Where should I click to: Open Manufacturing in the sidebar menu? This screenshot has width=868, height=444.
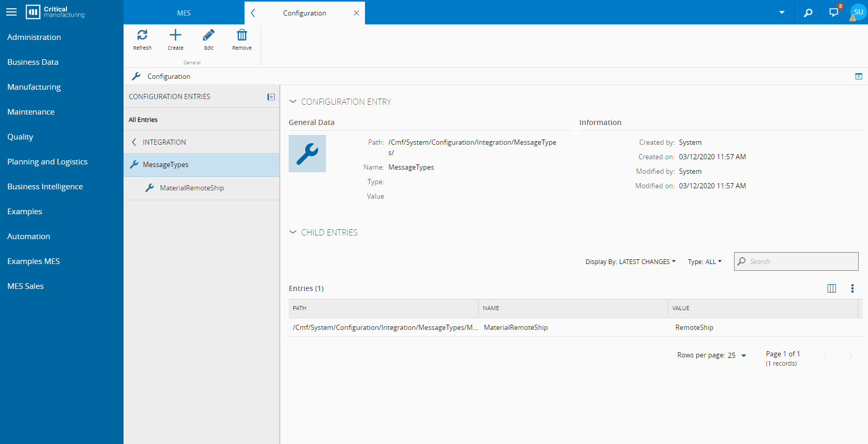(34, 87)
